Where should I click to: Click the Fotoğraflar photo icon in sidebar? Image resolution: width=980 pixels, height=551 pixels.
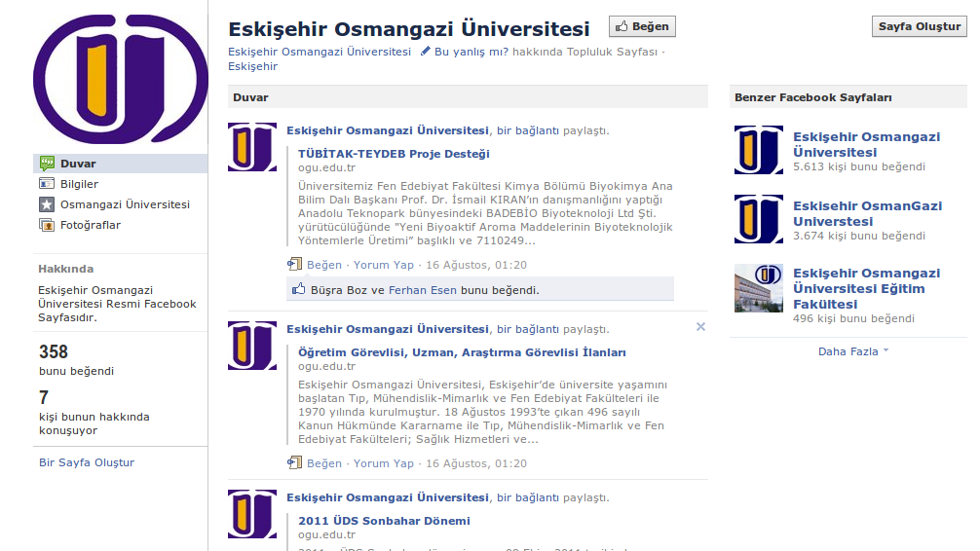point(47,225)
